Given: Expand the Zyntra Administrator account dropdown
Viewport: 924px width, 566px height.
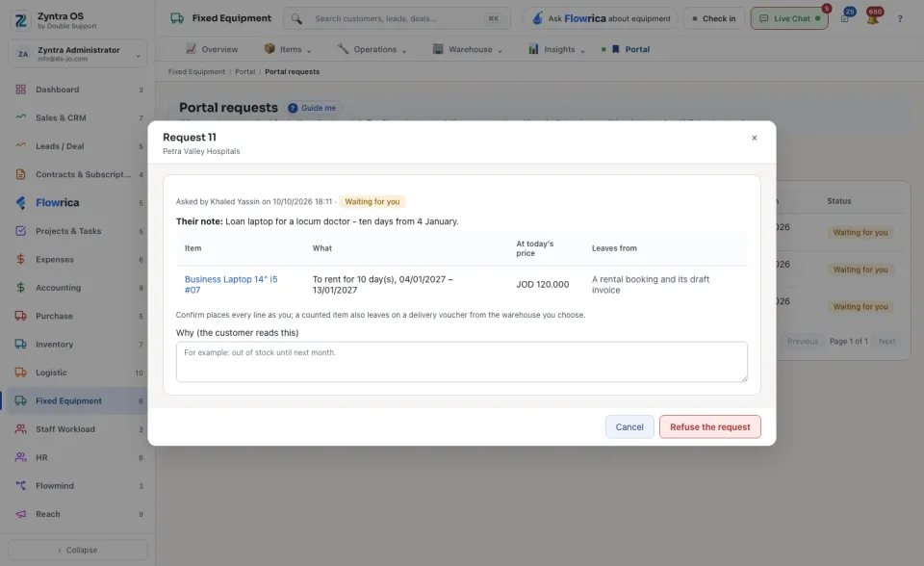Looking at the screenshot, I should pos(138,56).
